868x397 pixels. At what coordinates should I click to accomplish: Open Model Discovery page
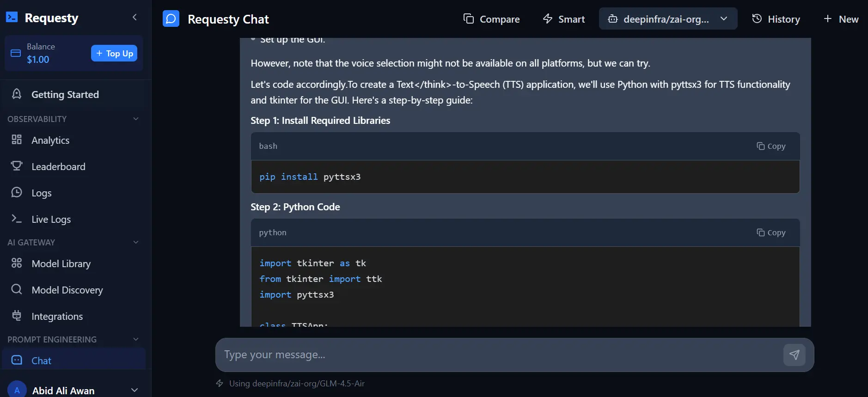click(x=67, y=290)
